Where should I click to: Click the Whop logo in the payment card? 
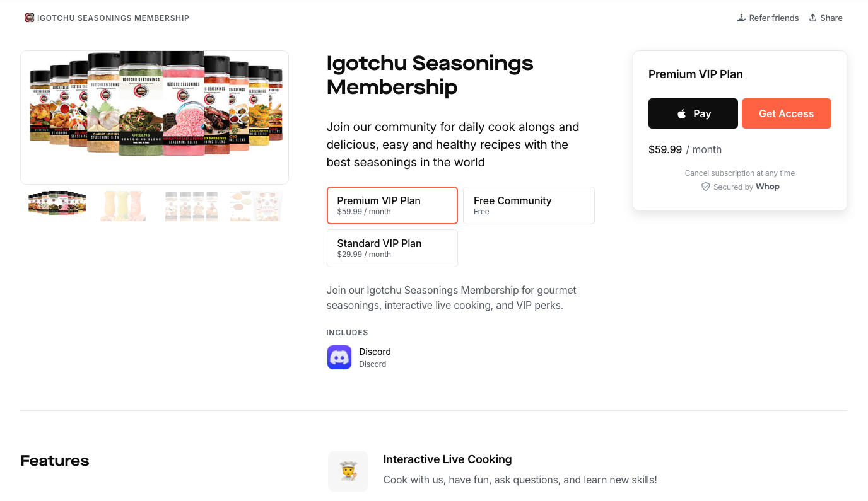point(768,187)
